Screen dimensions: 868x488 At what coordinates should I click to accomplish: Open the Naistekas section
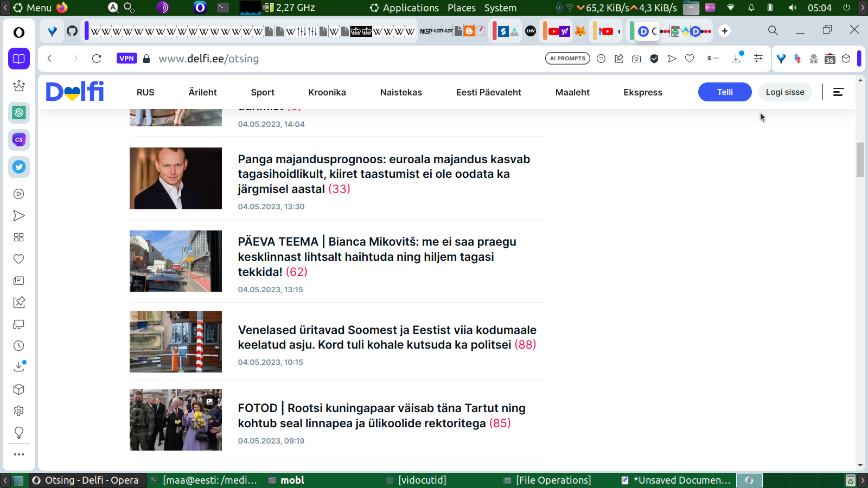click(x=401, y=92)
